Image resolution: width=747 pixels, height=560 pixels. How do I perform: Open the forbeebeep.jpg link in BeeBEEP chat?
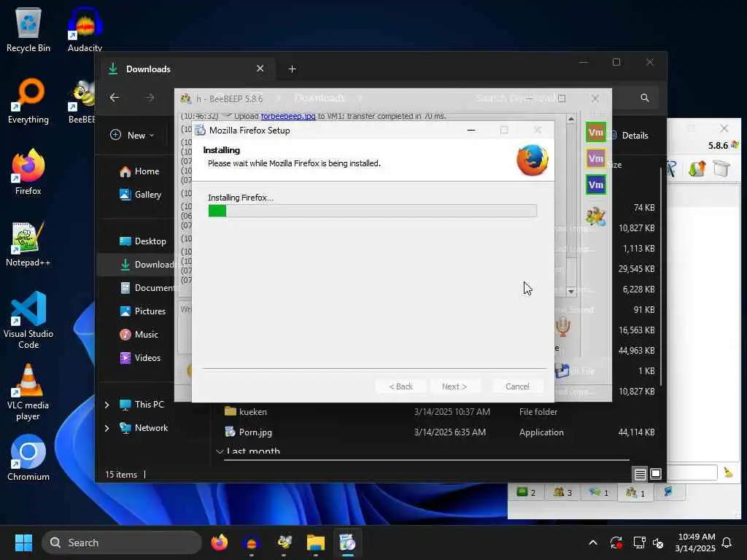[287, 116]
